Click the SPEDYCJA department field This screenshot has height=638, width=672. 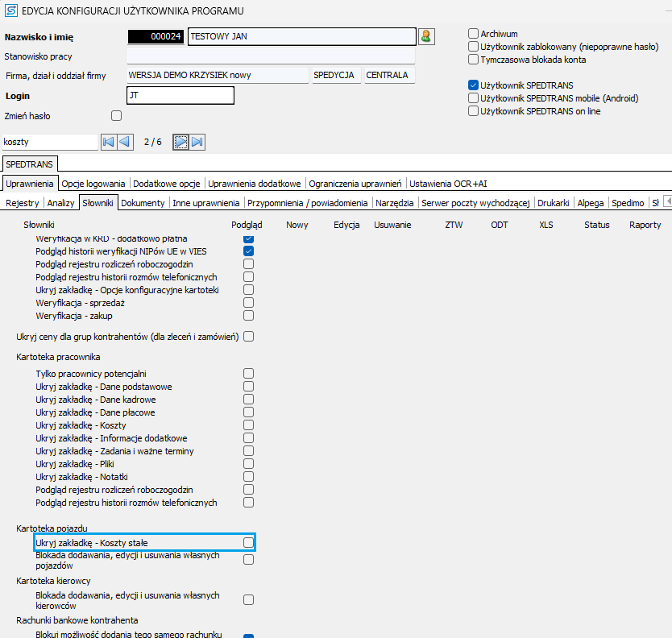334,76
